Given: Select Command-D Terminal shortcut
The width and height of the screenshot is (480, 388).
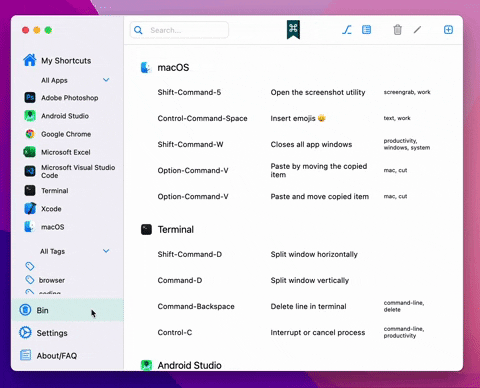Looking at the screenshot, I should tap(180, 280).
